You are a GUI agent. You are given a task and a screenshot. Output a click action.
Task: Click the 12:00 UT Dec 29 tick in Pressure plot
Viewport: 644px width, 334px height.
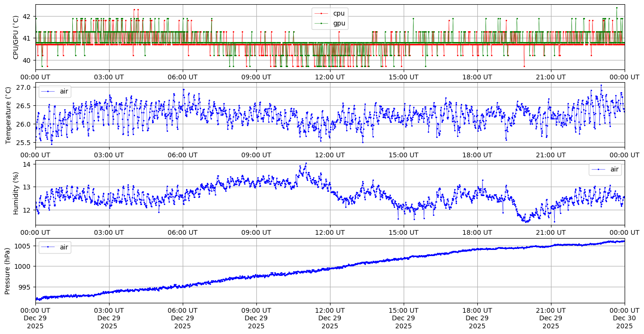click(x=330, y=318)
